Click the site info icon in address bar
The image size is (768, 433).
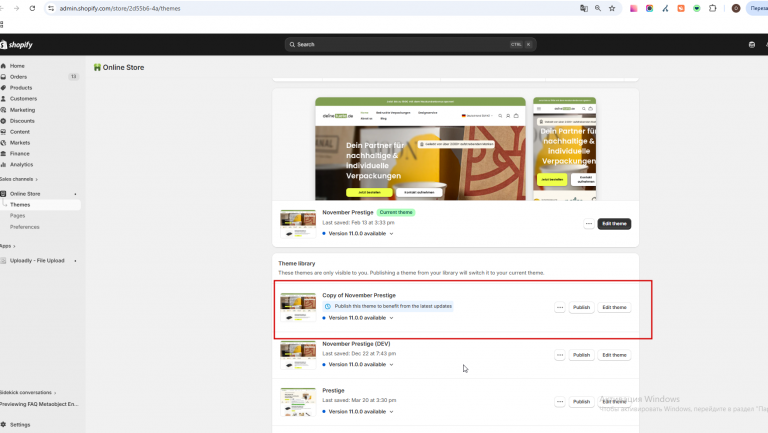[51, 8]
